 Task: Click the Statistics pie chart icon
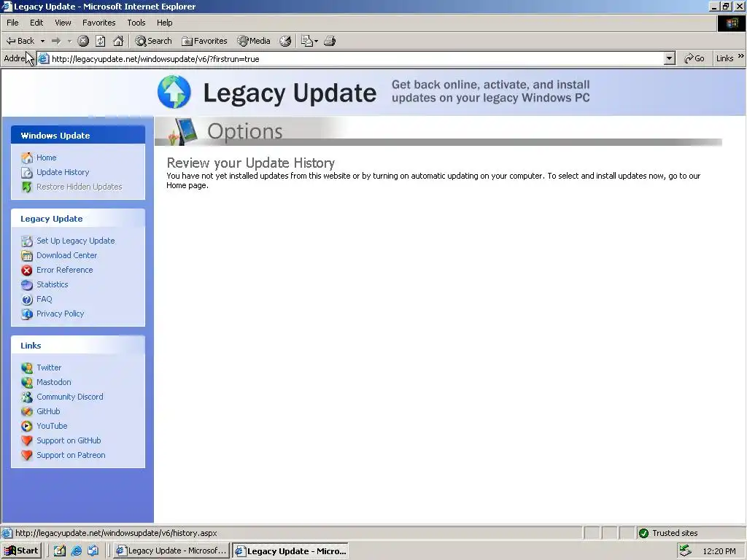pos(27,285)
